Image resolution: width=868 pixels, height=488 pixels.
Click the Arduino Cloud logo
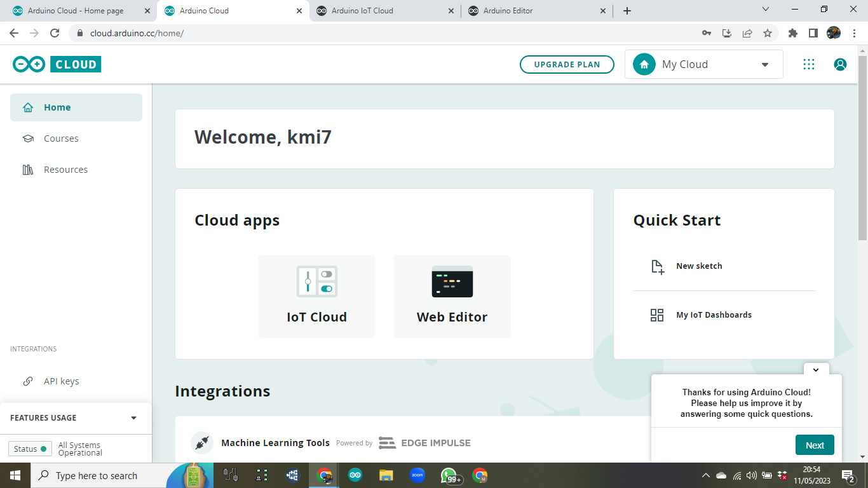57,64
